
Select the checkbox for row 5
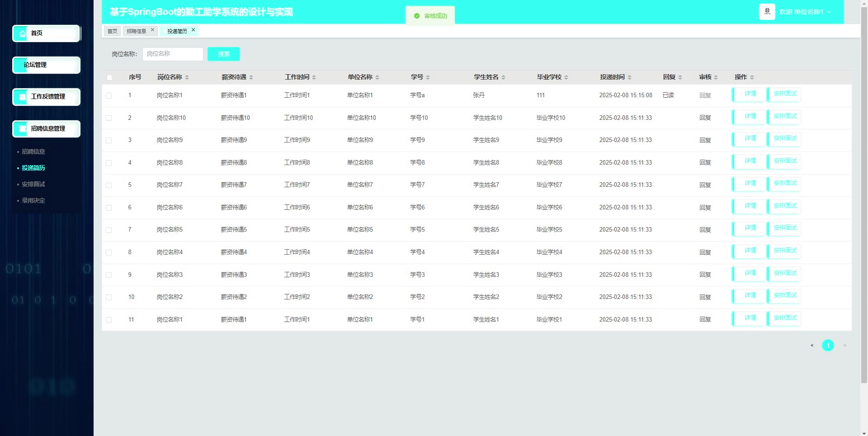109,185
